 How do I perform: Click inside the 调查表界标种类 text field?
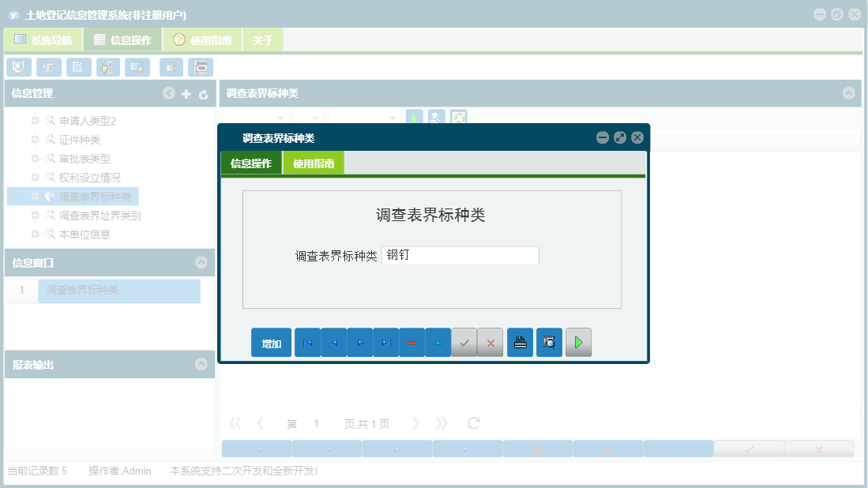click(x=460, y=255)
